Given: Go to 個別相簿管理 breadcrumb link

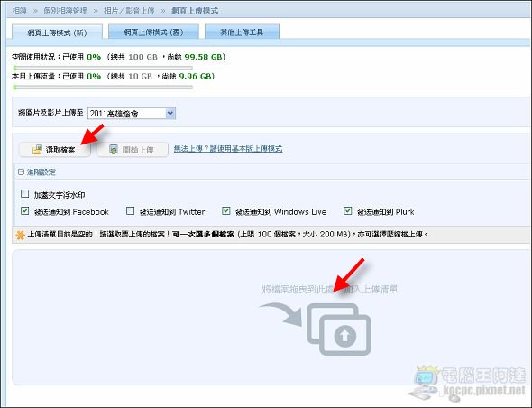Looking at the screenshot, I should tap(65, 11).
